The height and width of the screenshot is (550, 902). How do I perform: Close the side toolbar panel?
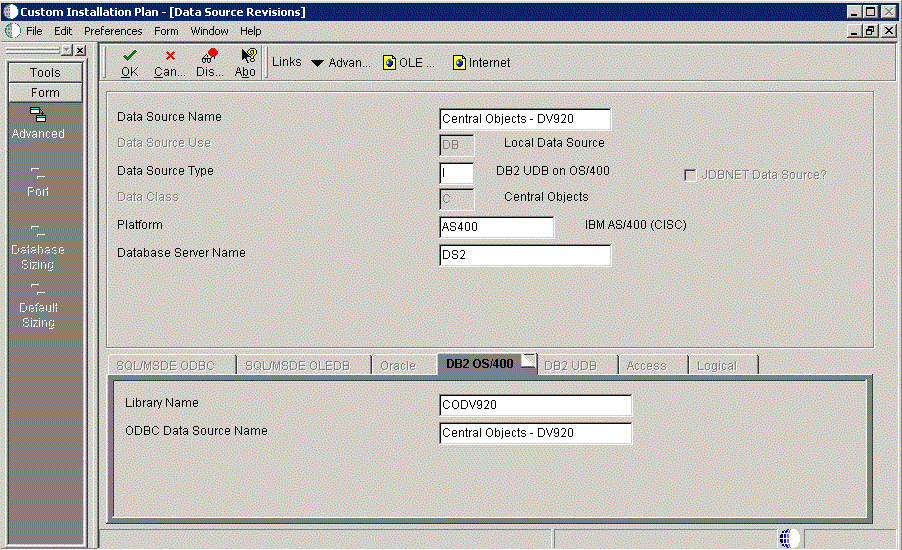click(81, 50)
